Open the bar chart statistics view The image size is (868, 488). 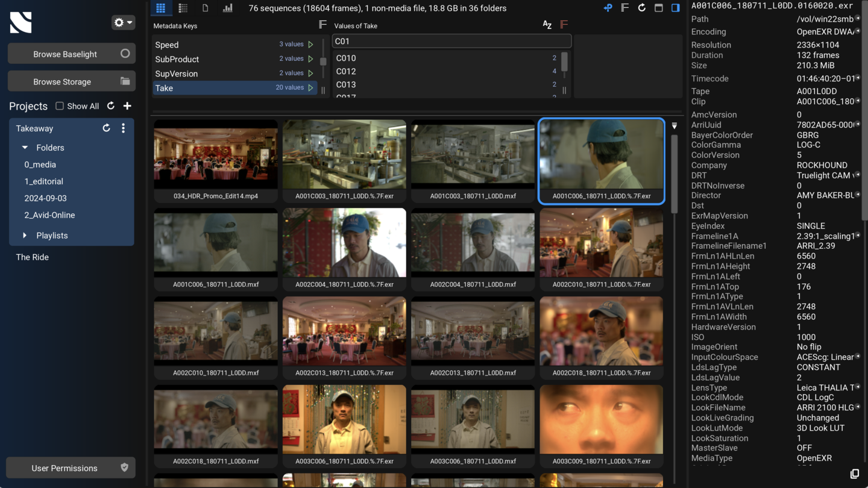(228, 8)
